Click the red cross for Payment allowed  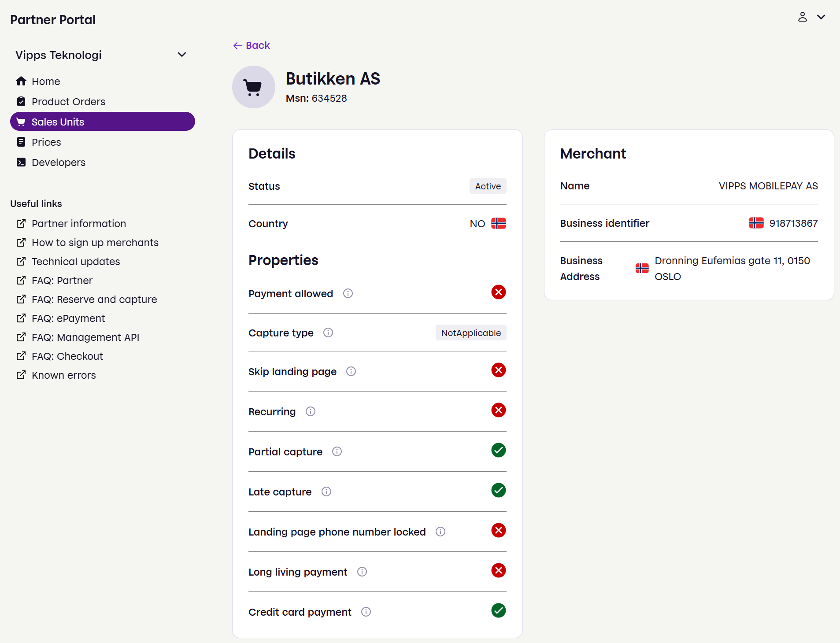point(499,292)
